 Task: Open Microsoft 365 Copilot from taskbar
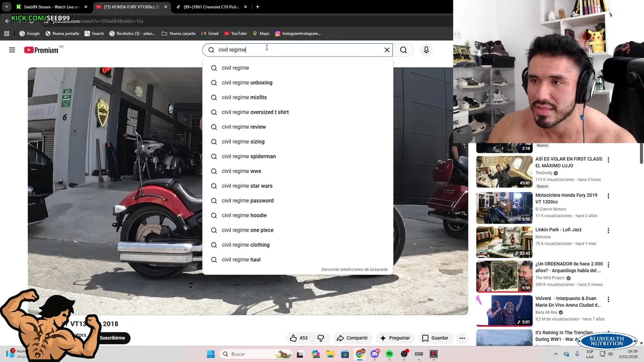(316, 354)
